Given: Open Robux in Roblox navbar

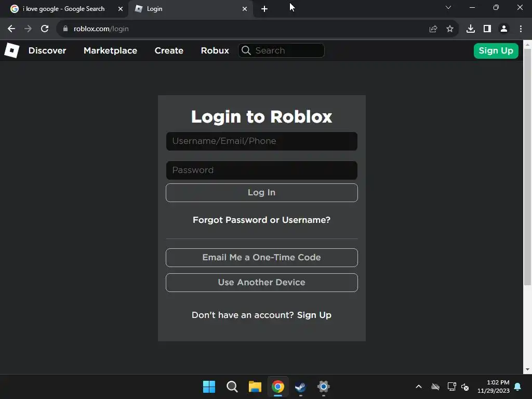Looking at the screenshot, I should click(215, 50).
